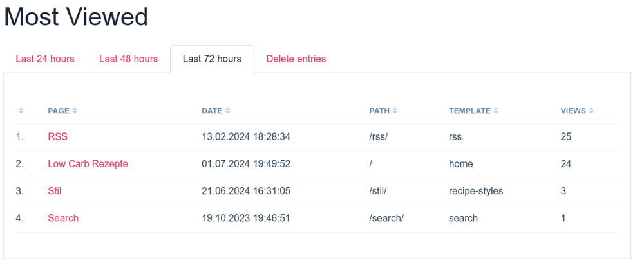Open the RSS page link
Image resolution: width=644 pixels, height=265 pixels.
[57, 137]
